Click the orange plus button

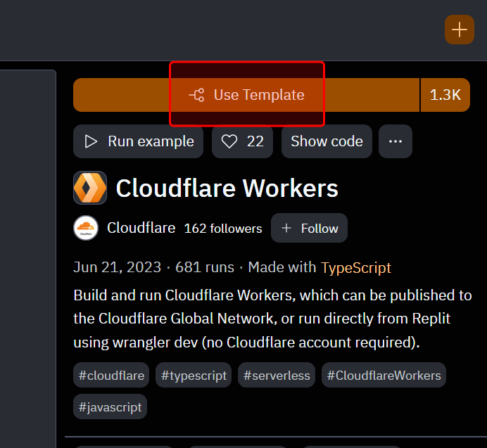[459, 30]
